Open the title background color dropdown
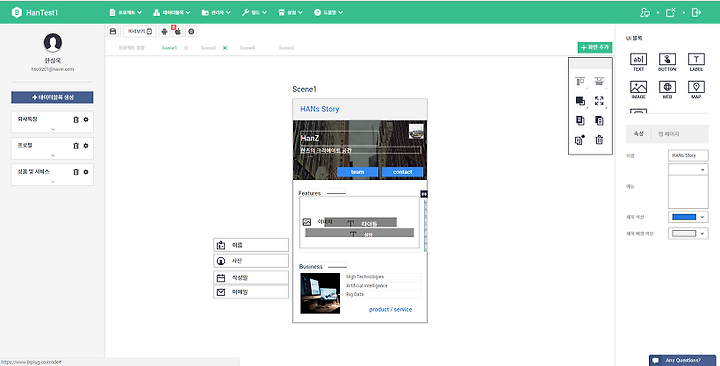Viewport: 720px width, 366px height. (688, 234)
